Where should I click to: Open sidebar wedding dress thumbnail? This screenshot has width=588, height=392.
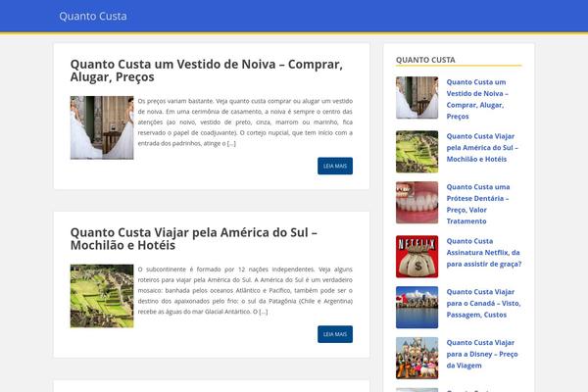(x=417, y=98)
